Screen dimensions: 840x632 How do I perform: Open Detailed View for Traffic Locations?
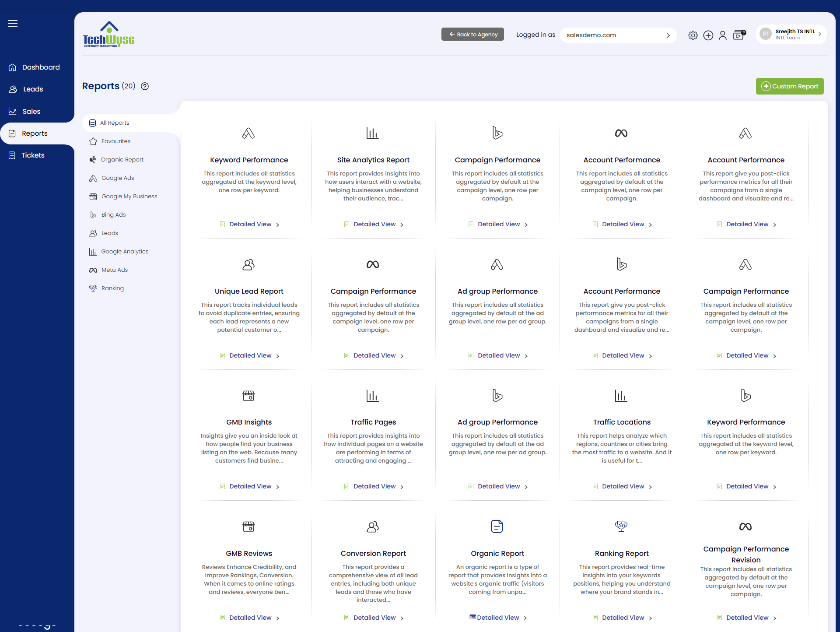[623, 487]
